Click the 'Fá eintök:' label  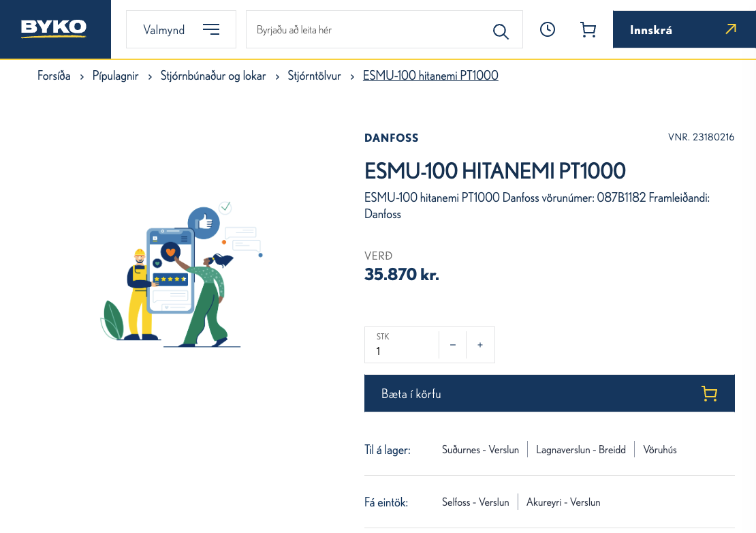coord(386,502)
